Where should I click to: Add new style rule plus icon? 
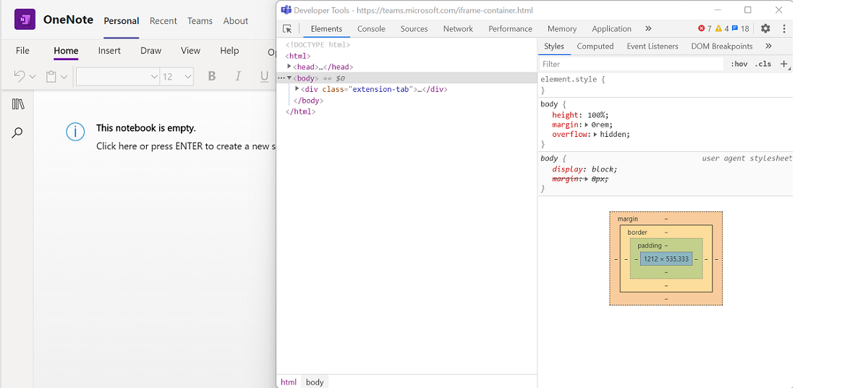pos(784,64)
